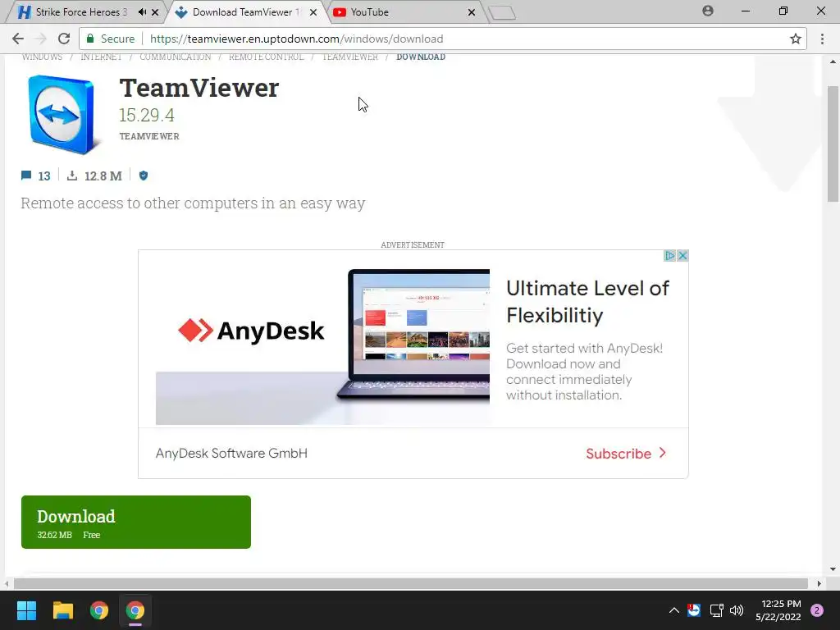Close the Strike Force Heroes tab
The width and height of the screenshot is (840, 630).
pos(155,11)
